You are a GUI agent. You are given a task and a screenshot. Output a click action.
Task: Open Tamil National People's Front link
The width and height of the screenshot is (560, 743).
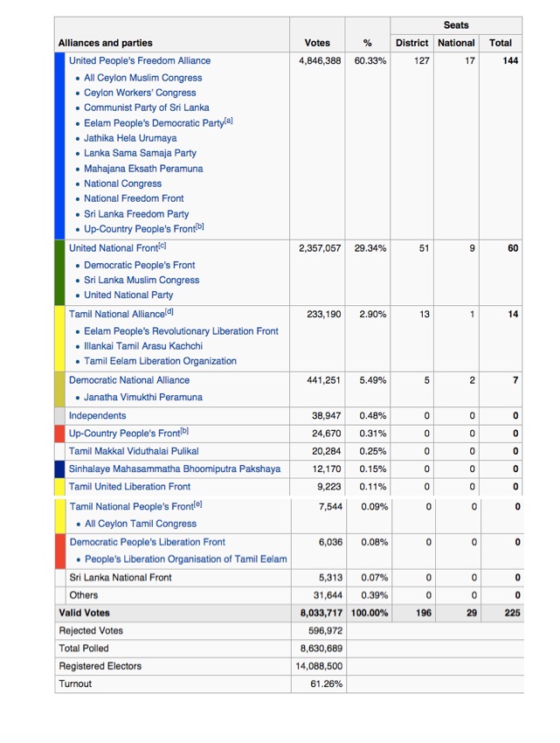click(x=132, y=507)
